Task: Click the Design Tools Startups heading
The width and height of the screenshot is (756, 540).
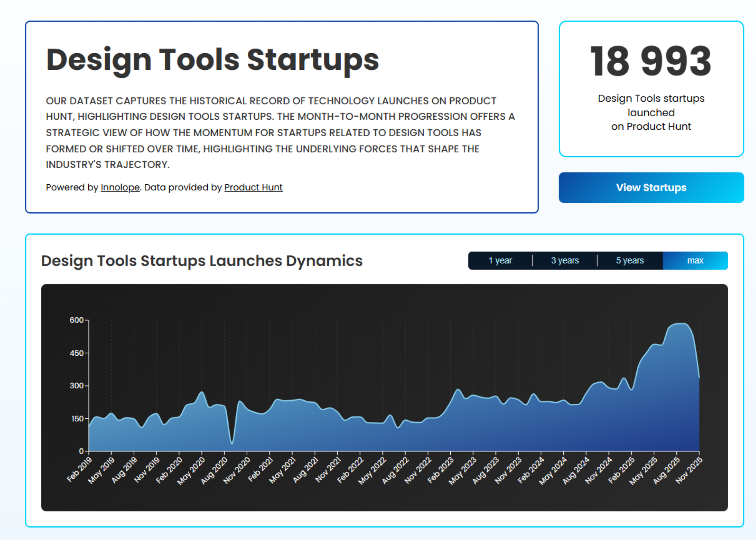Action: (x=212, y=60)
